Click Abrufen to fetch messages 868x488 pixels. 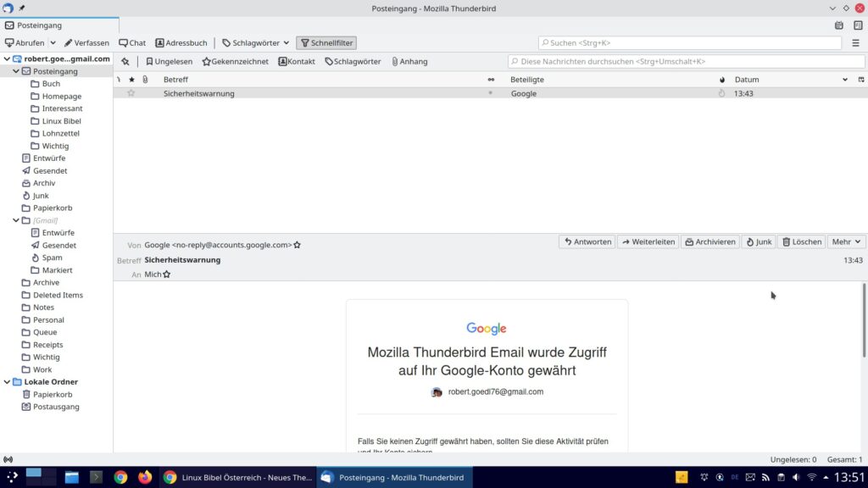pos(25,42)
